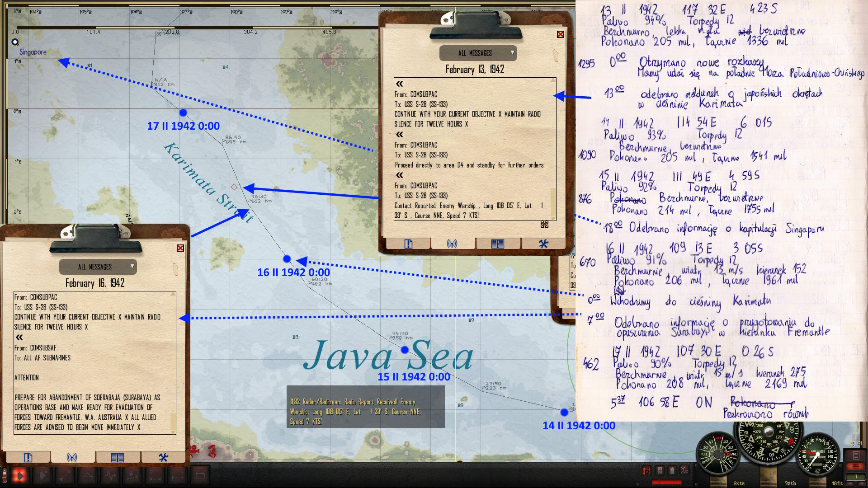Decrease time compression with minus button
This screenshot has width=868, height=488.
click(x=861, y=483)
